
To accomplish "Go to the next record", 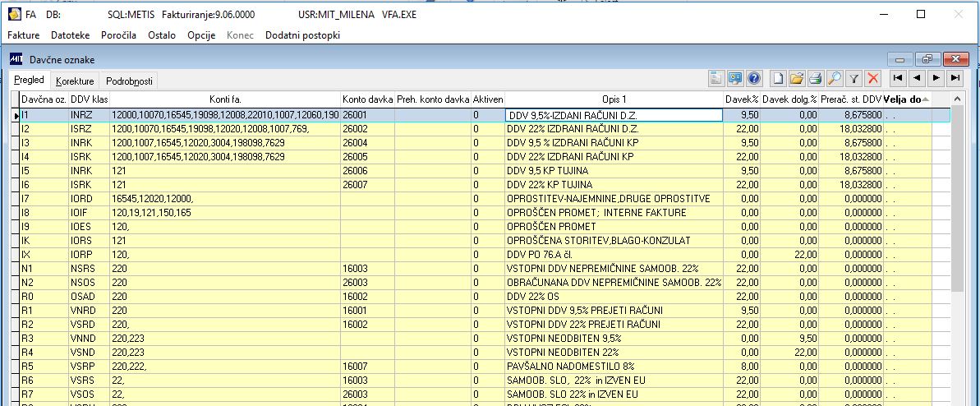I will 936,78.
